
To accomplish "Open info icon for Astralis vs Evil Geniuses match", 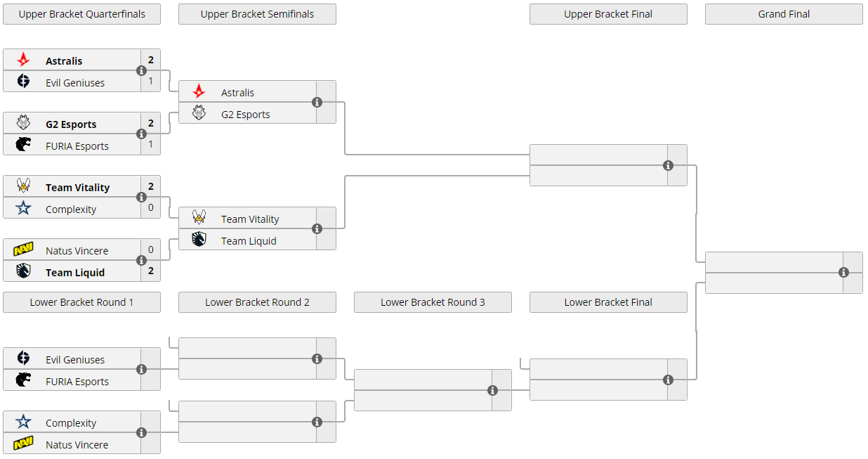I will 141,71.
